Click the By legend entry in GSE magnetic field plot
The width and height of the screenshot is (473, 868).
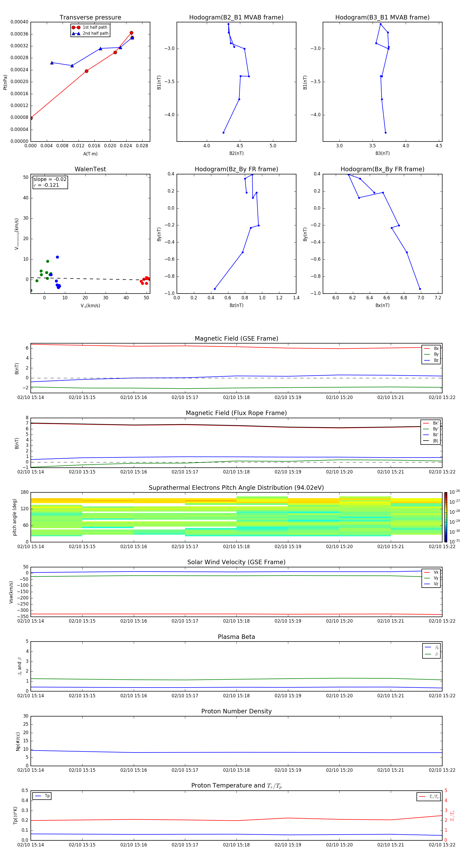pos(431,354)
